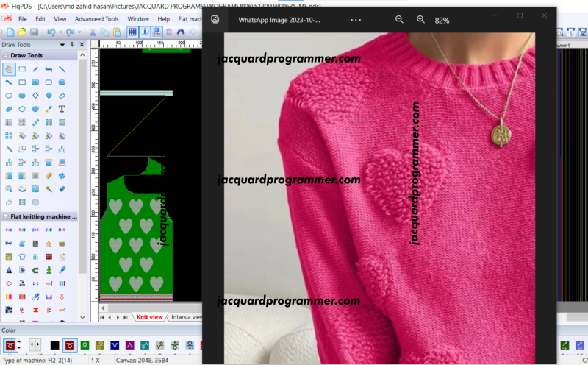This screenshot has height=365, width=588.
Task: Toggle the grid display toolbar button
Action: 132,32
